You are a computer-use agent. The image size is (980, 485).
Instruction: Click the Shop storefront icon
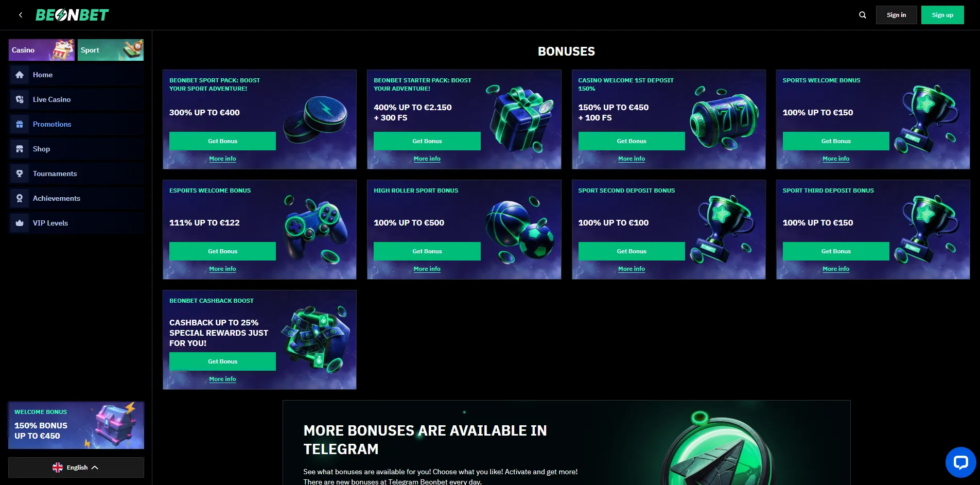tap(20, 149)
